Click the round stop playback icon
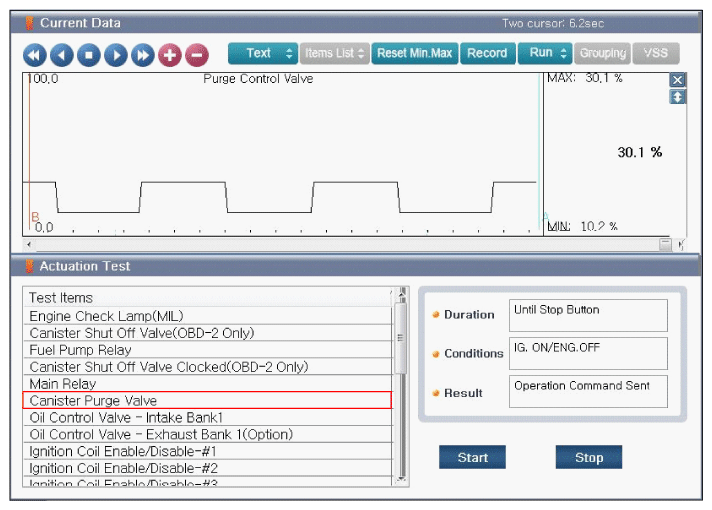712x510 pixels. tap(88, 55)
